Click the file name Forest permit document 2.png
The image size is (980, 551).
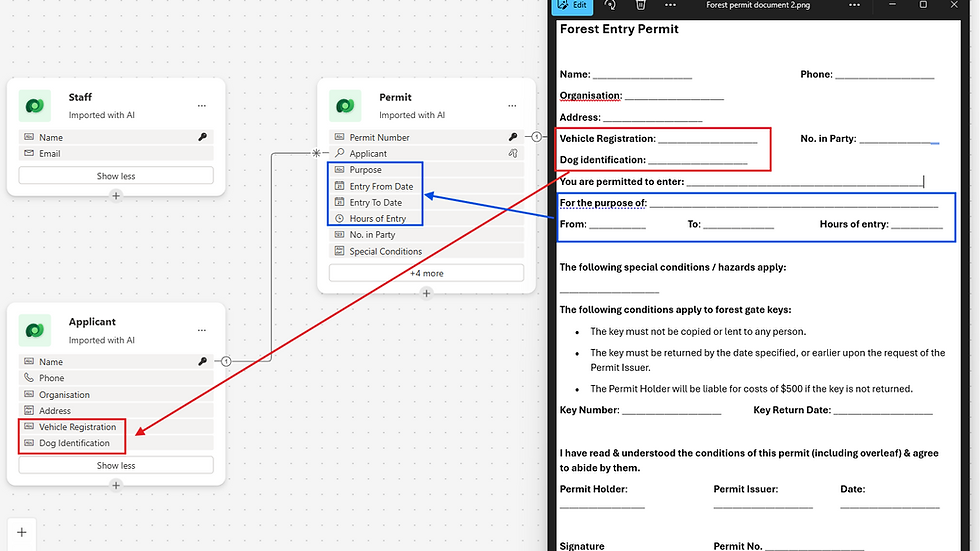tap(758, 5)
